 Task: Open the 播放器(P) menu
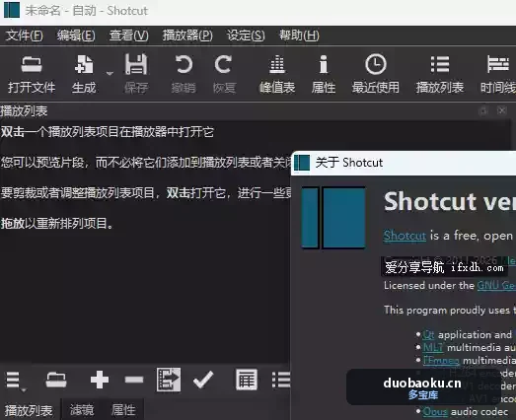187,35
